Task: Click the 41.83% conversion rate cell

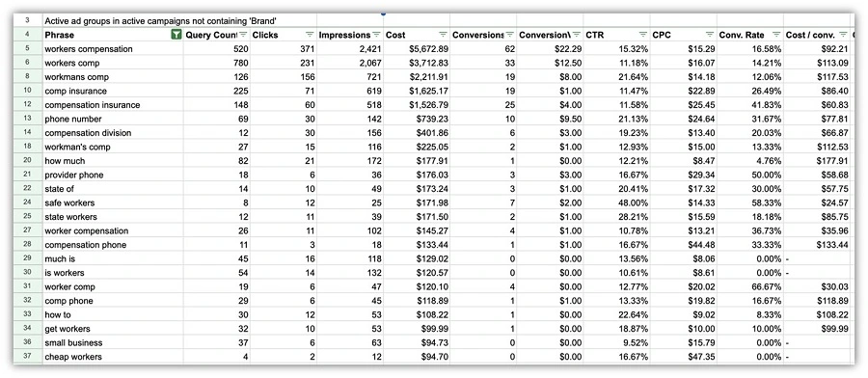Action: pyautogui.click(x=750, y=104)
